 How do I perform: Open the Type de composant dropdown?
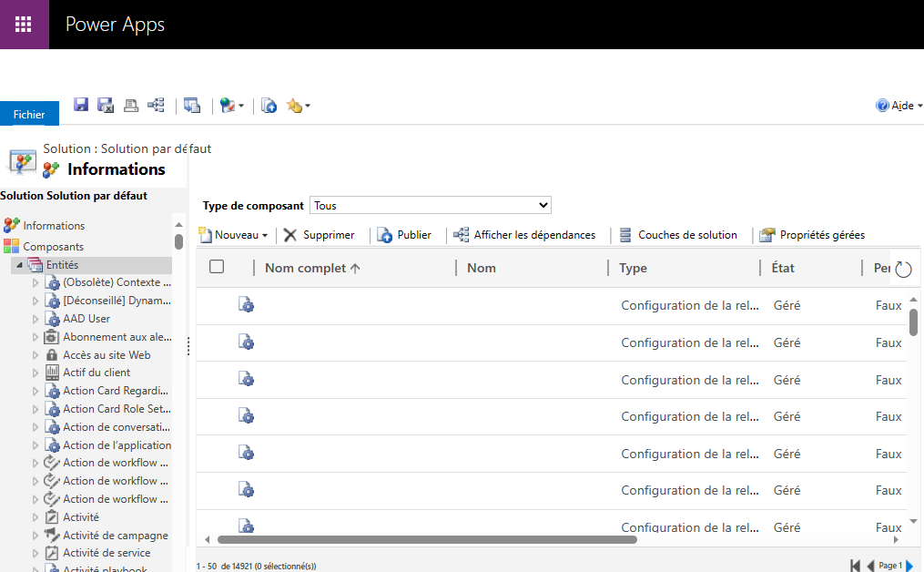point(431,205)
